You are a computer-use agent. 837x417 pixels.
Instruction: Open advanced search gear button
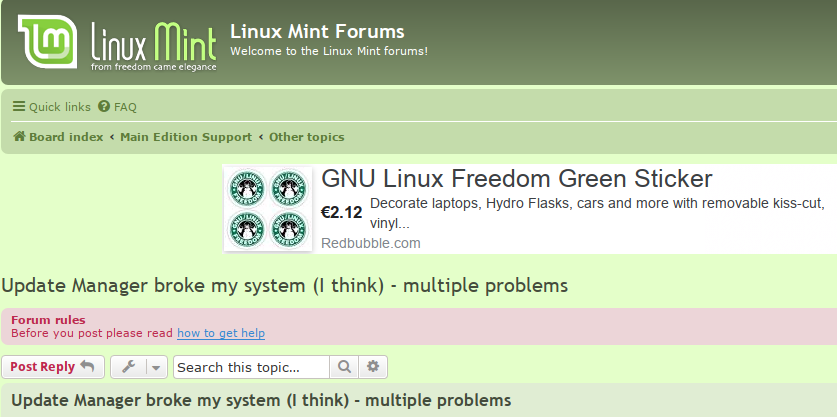click(373, 367)
